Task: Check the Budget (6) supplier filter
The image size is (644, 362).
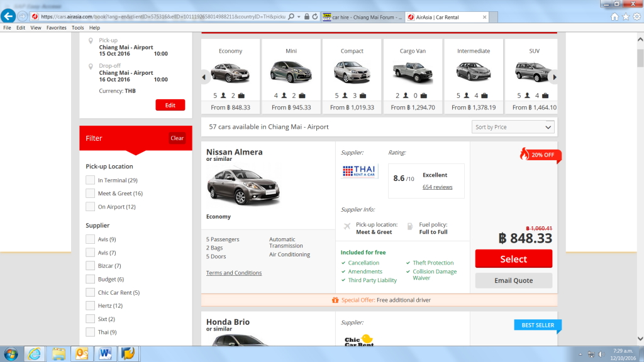Action: tap(91, 279)
